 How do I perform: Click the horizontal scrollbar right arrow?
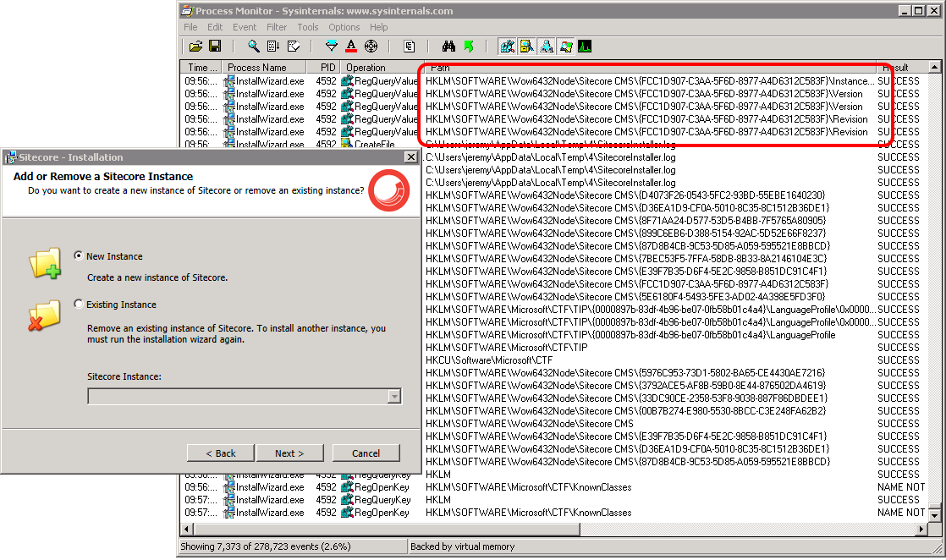pos(921,530)
